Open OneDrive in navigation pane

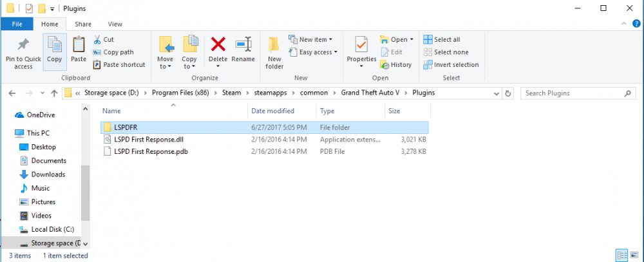[x=35, y=115]
